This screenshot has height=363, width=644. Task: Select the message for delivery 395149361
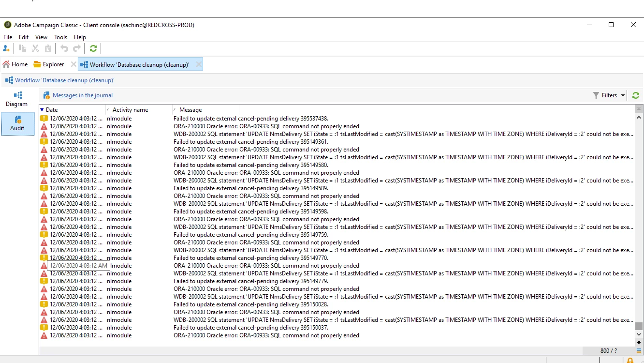(x=251, y=142)
